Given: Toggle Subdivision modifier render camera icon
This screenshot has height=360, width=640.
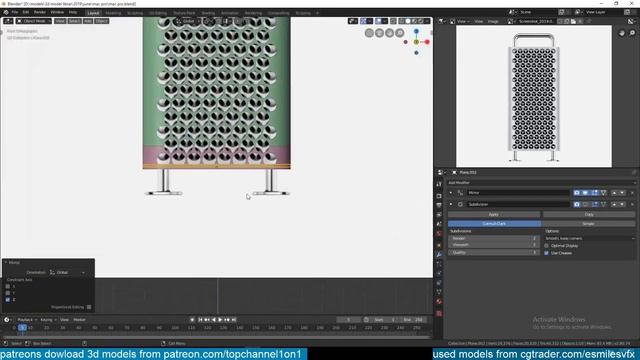Looking at the screenshot, I should [x=577, y=204].
